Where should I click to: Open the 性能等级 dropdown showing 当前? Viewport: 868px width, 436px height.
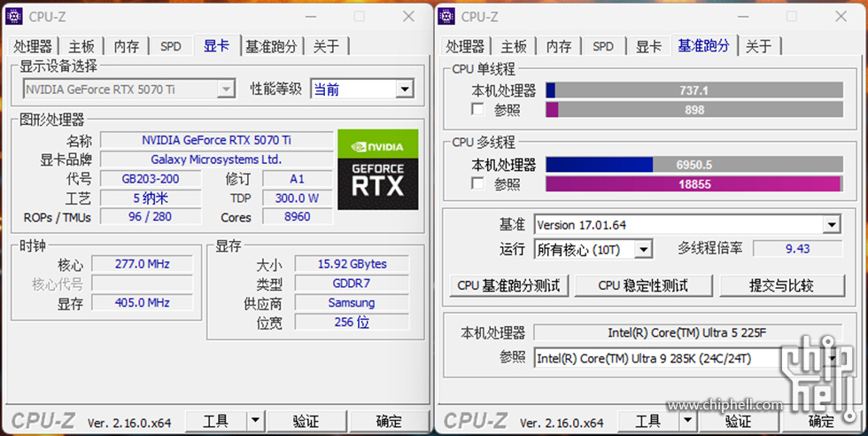362,90
